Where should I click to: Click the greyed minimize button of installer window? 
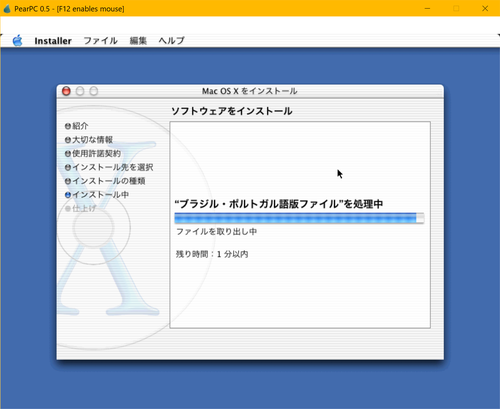[80, 91]
